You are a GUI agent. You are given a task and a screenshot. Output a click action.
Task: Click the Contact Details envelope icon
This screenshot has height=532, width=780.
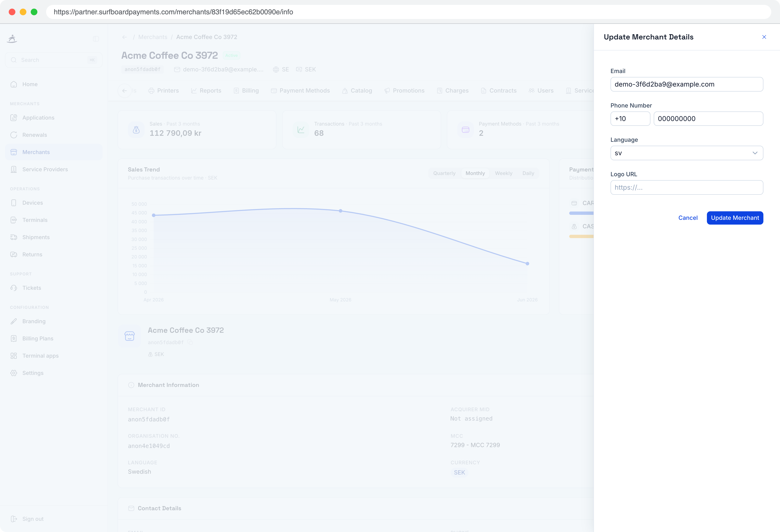[x=131, y=508]
